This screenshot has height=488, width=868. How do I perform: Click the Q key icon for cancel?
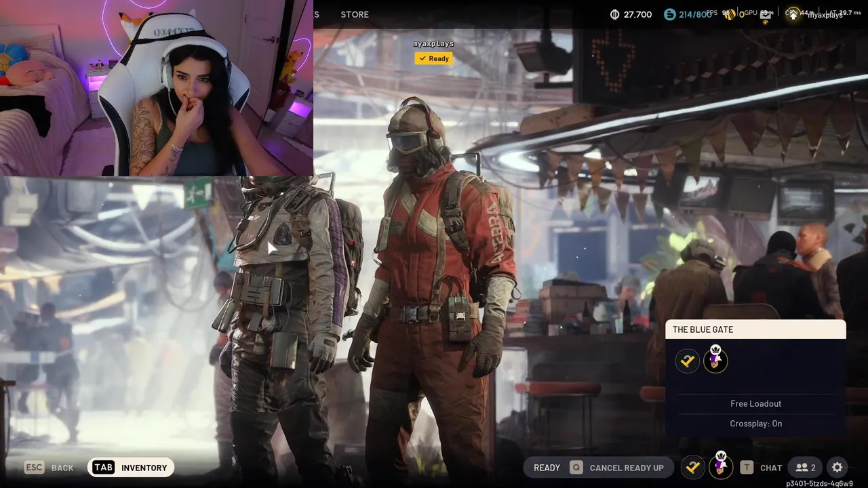tap(576, 468)
